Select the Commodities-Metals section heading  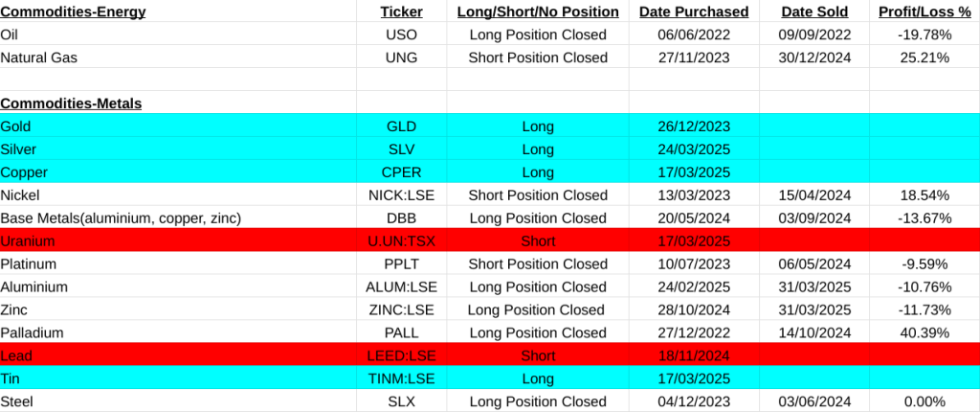pyautogui.click(x=71, y=103)
